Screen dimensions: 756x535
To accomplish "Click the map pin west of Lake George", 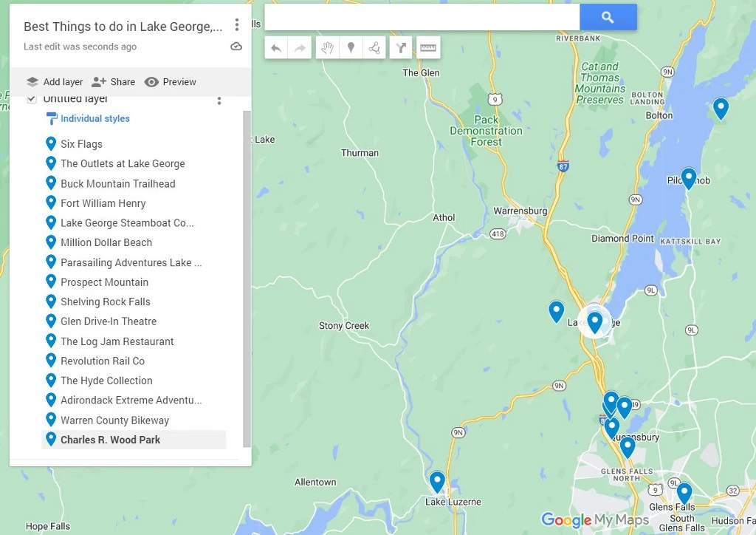I will (x=557, y=311).
